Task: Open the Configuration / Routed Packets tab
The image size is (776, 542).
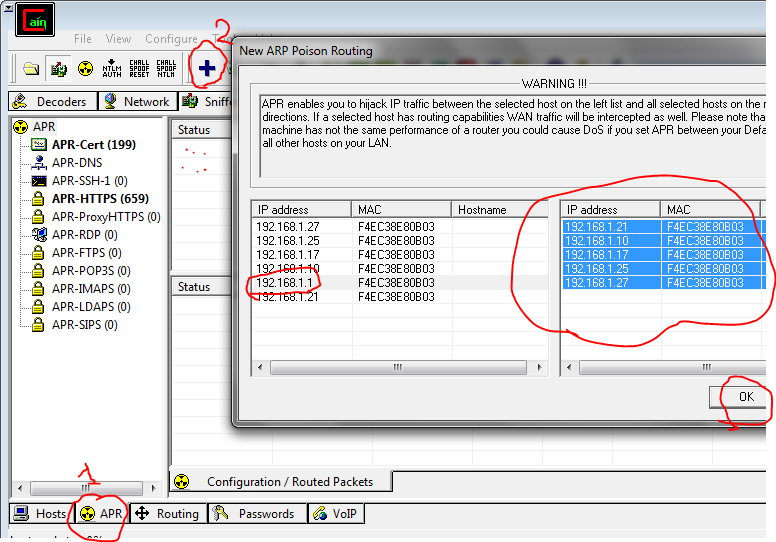Action: coord(281,482)
